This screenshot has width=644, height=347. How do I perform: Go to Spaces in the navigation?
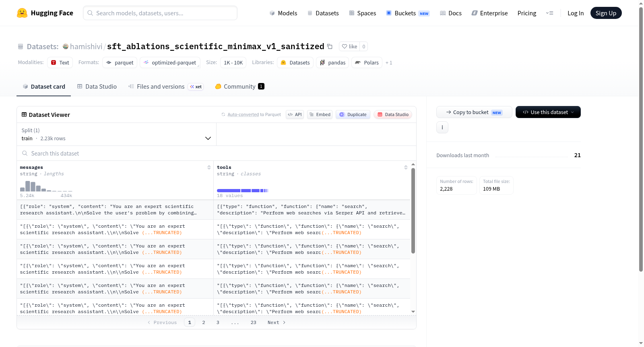[362, 13]
